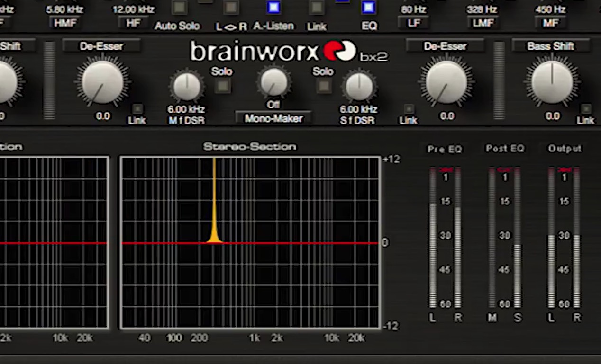601x364 pixels.
Task: Click the MF band label
Action: coord(550,22)
